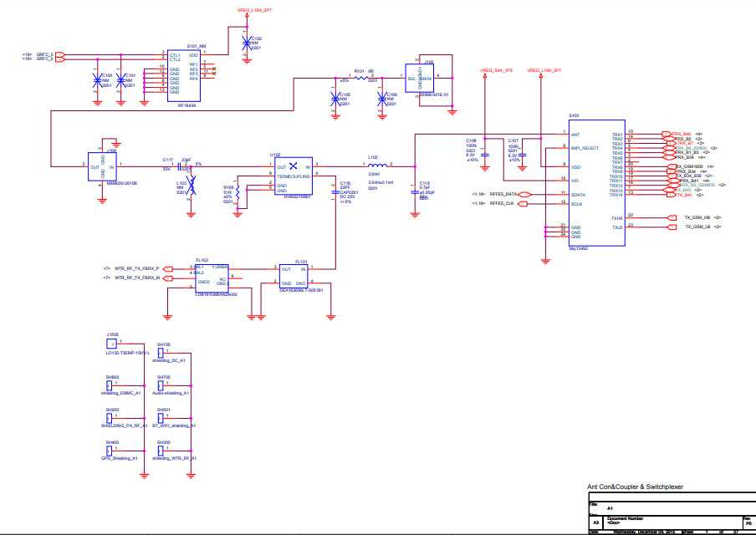The width and height of the screenshot is (756, 535).
Task: Select capacitor symbol C115 0.7pF
Action: (x=415, y=192)
